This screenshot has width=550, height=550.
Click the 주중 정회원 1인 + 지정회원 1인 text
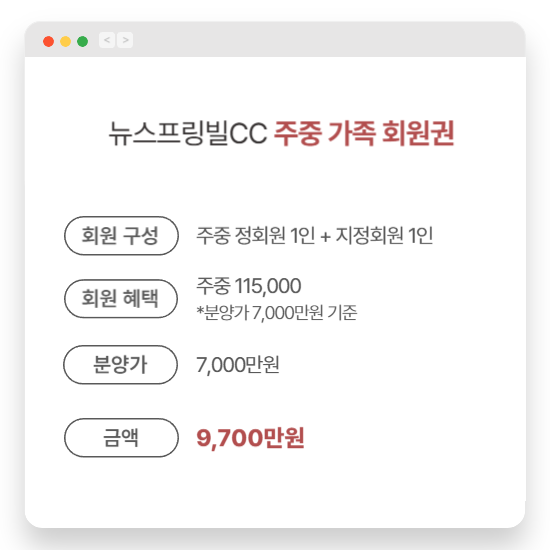(315, 235)
